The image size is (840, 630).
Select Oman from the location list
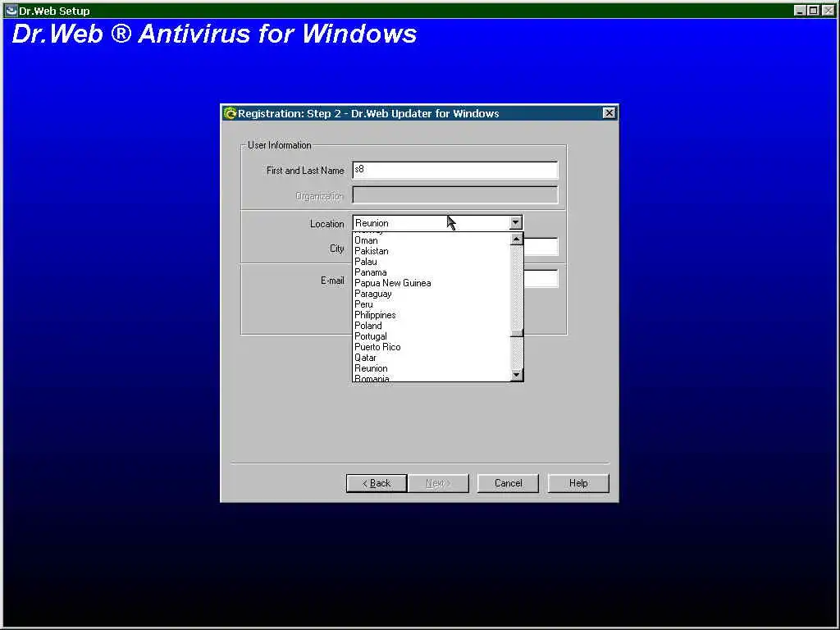click(x=431, y=240)
